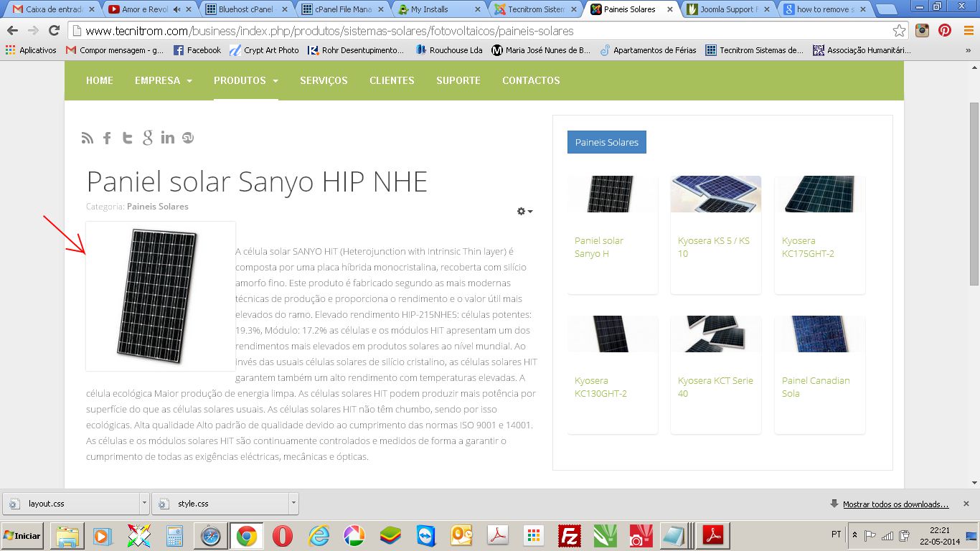Open the Apartamentos de Férias bookmark
This screenshot has width=980, height=551.
(x=648, y=50)
